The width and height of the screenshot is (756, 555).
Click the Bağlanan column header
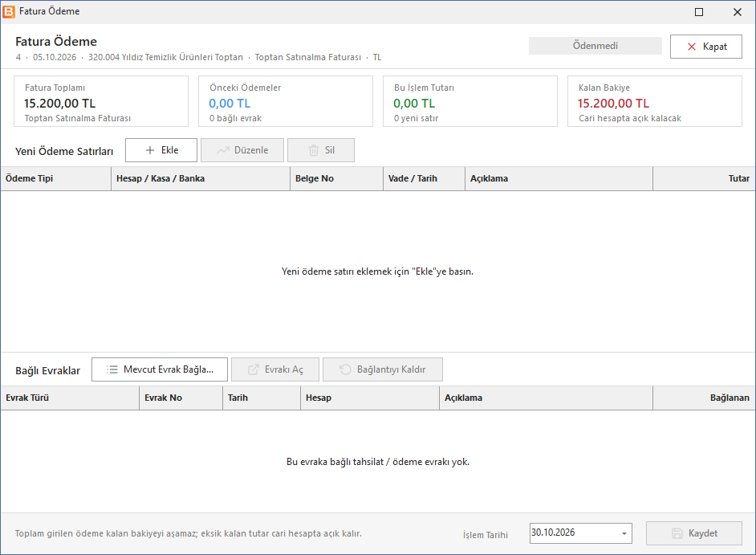704,398
